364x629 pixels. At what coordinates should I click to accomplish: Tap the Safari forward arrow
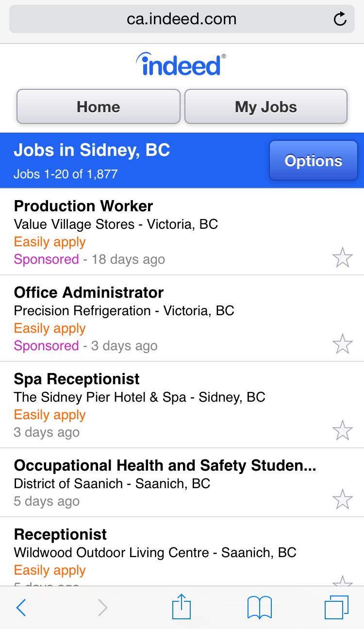click(x=102, y=608)
